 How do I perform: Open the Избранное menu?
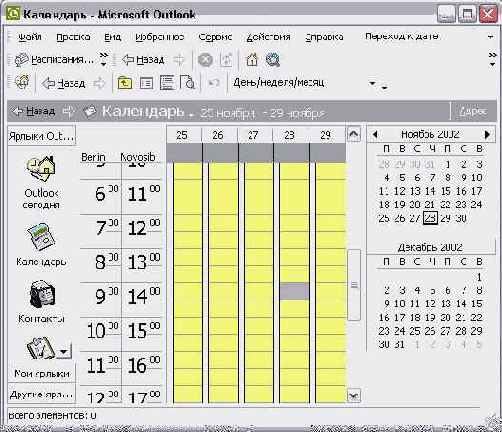pos(160,37)
